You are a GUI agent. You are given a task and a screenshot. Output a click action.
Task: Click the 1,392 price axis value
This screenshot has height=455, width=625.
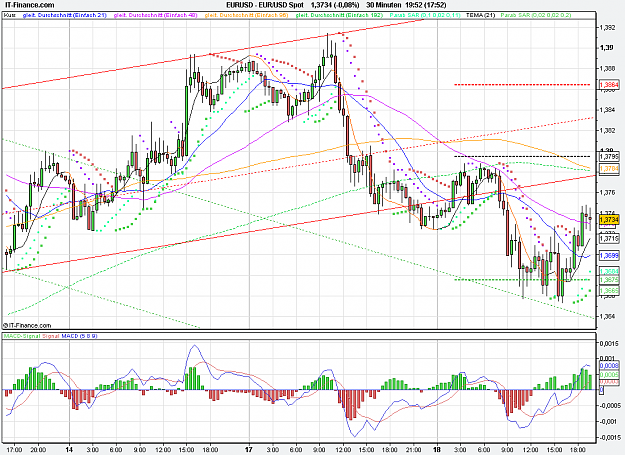607,27
